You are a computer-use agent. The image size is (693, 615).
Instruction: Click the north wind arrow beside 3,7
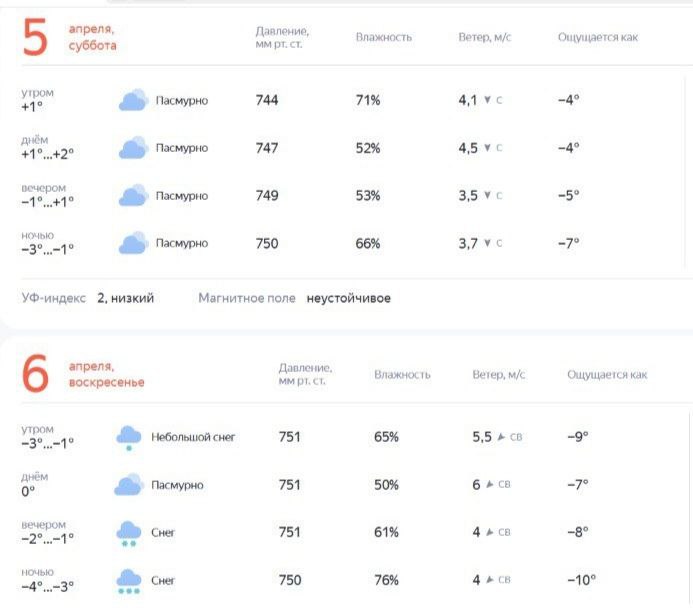(487, 243)
